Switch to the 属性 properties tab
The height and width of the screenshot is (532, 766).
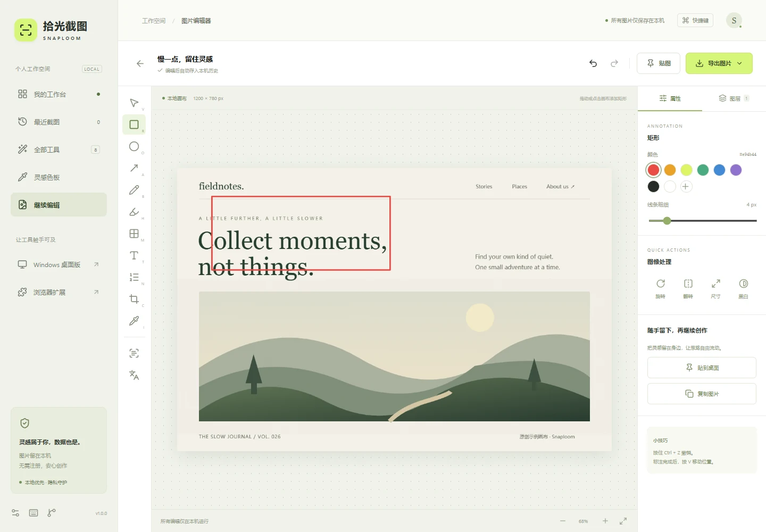tap(670, 98)
